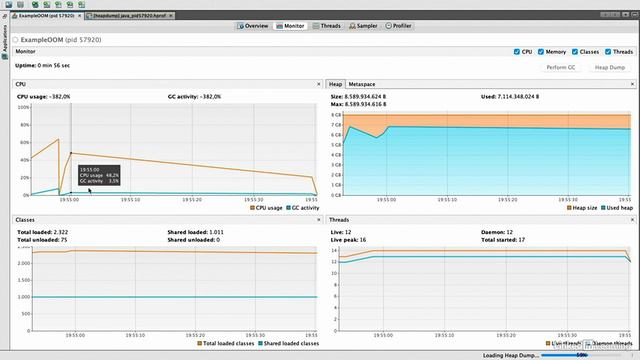This screenshot has width=640, height=360.
Task: Click the Perform GC button
Action: pyautogui.click(x=561, y=67)
